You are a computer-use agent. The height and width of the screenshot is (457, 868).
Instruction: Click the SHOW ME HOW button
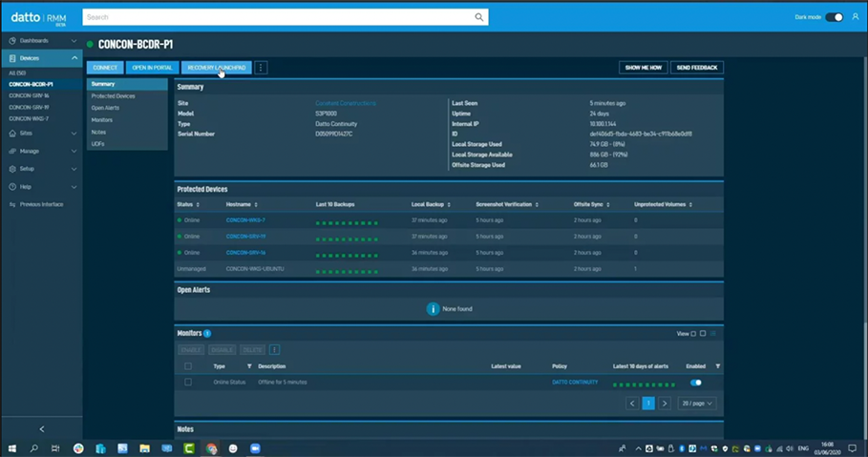pos(644,68)
